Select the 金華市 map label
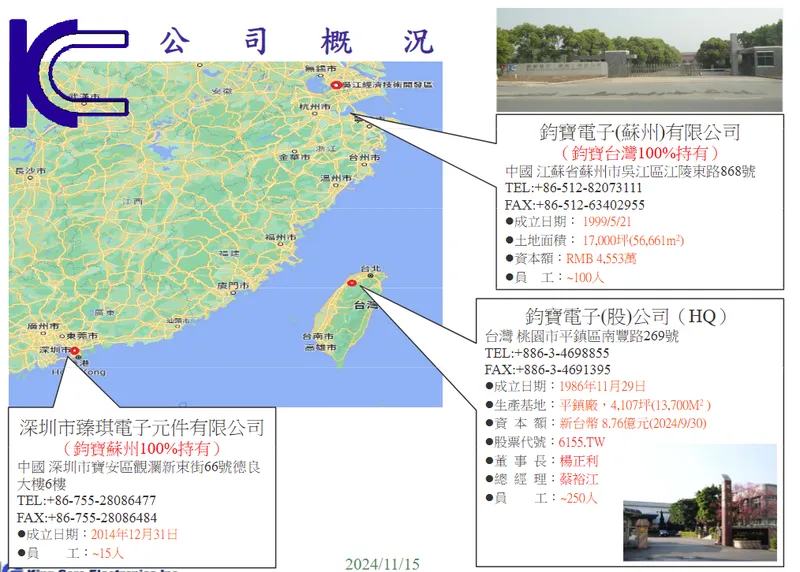 click(294, 157)
